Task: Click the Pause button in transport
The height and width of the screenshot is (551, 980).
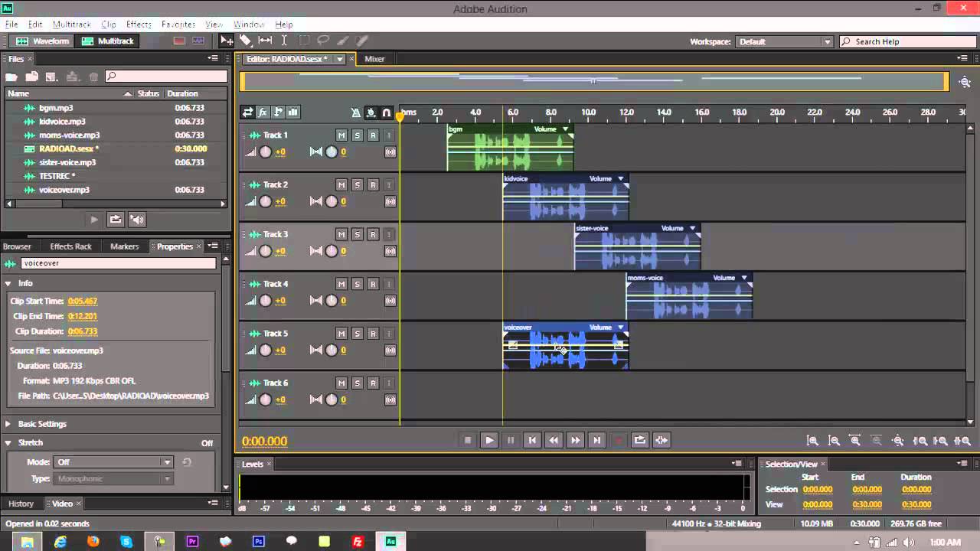Action: pos(511,440)
